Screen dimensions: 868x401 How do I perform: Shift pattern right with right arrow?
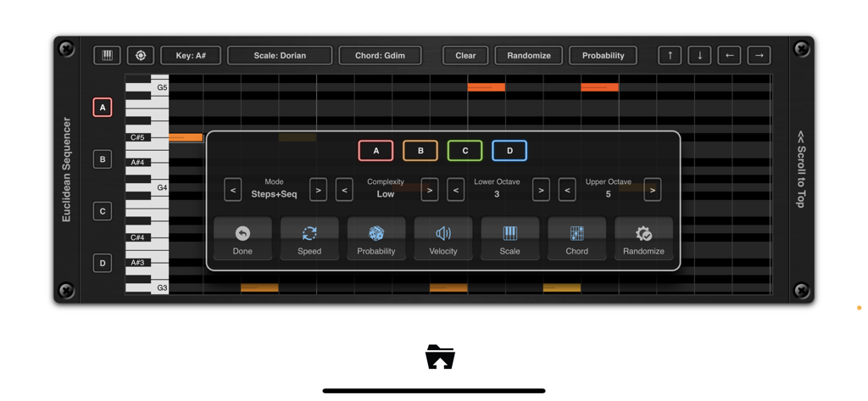coord(759,55)
